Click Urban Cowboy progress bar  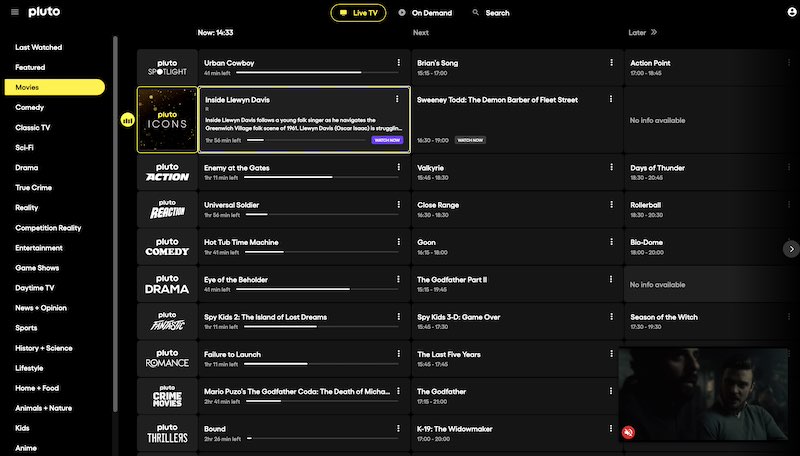coord(317,72)
